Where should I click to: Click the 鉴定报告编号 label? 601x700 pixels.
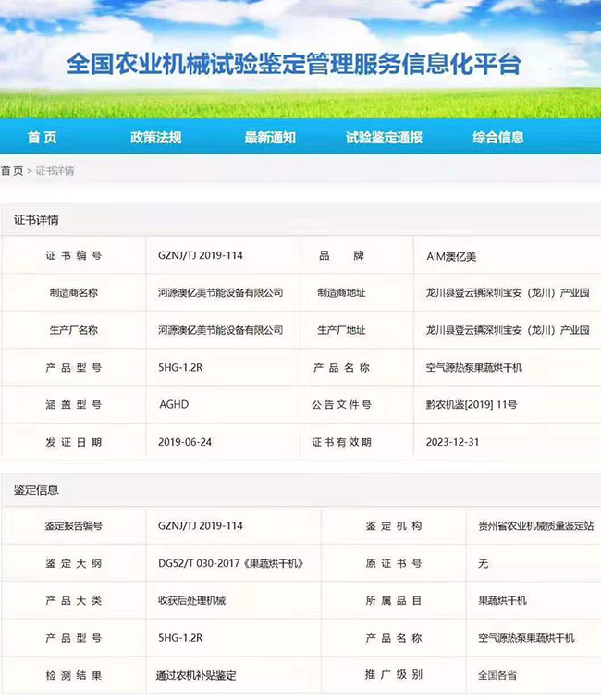point(74,525)
